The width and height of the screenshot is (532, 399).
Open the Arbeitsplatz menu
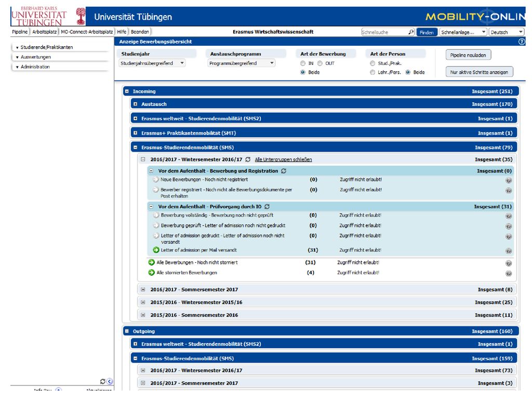point(45,32)
